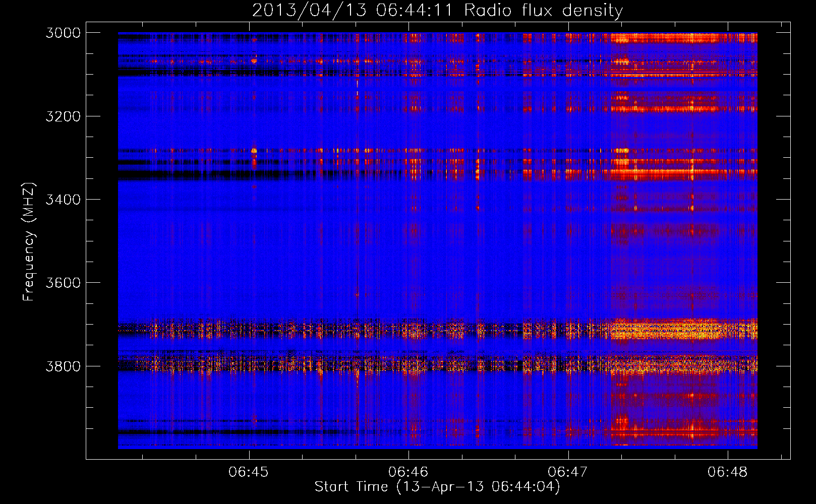Viewport: 816px width, 504px height.
Task: Click the 06:48 time axis label
Action: point(728,472)
